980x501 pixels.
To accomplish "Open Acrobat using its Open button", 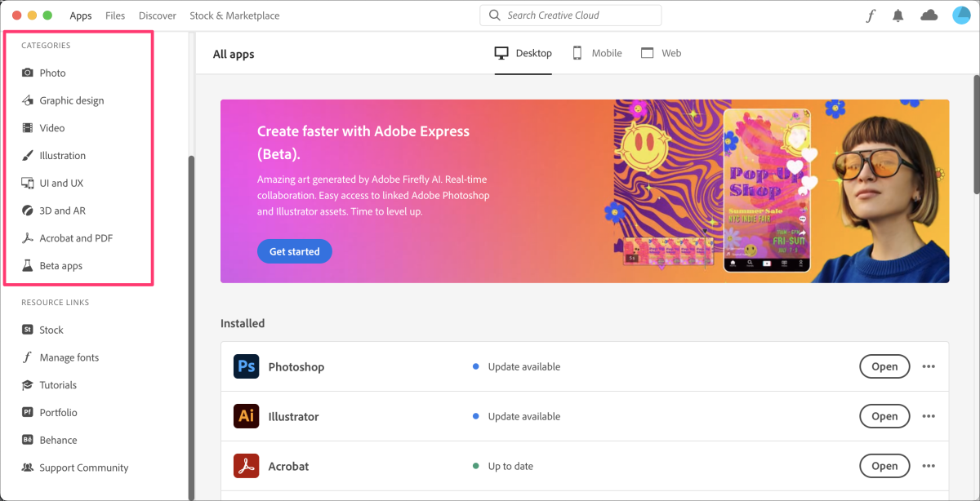I will (x=884, y=466).
